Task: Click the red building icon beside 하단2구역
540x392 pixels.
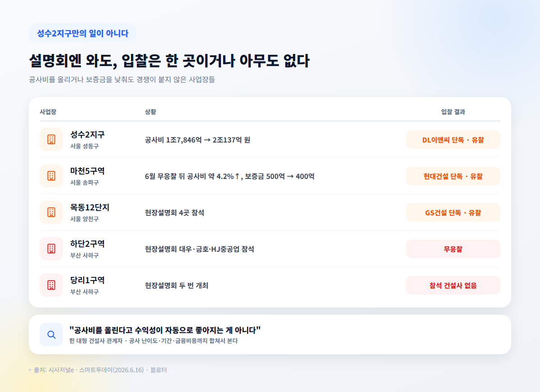Action: coord(51,249)
